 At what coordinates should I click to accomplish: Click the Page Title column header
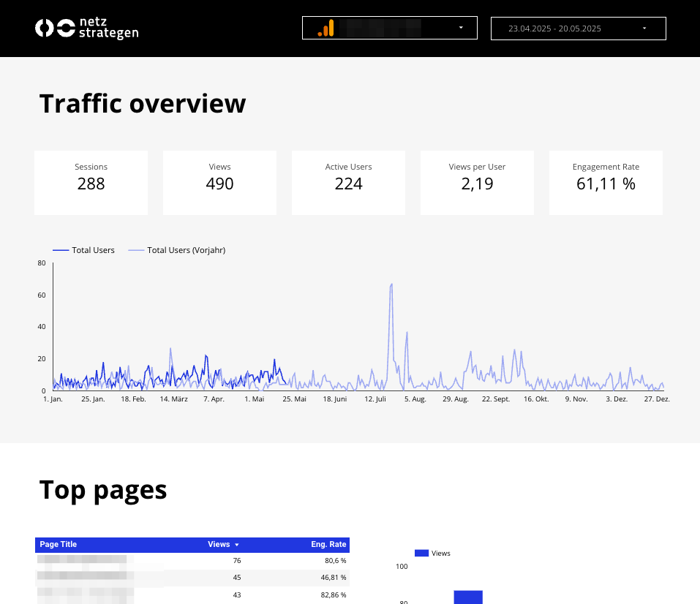58,545
